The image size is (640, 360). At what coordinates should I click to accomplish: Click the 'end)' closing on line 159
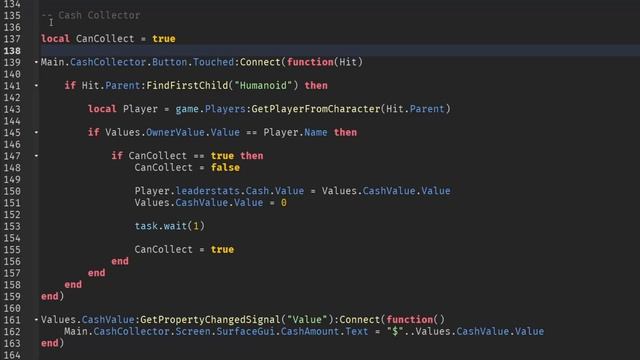(x=52, y=296)
